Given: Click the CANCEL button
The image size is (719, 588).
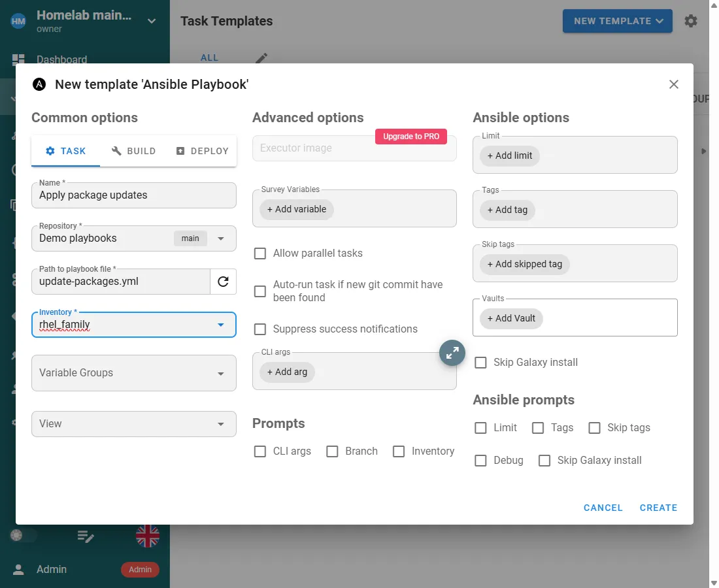Looking at the screenshot, I should (603, 508).
